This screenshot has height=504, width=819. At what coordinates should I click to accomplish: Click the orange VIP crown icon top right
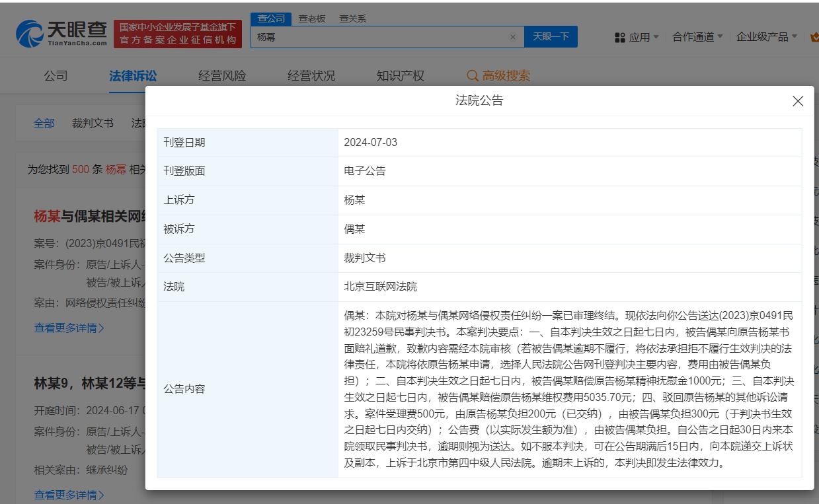[x=813, y=37]
